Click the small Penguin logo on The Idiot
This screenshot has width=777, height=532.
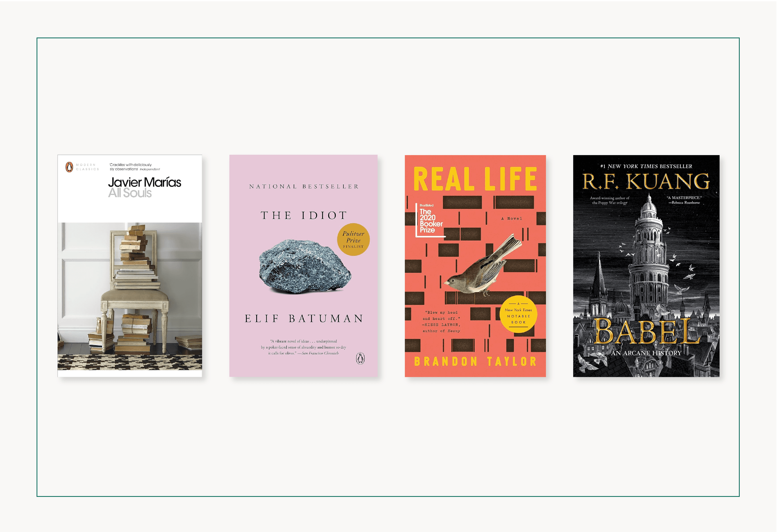(360, 358)
